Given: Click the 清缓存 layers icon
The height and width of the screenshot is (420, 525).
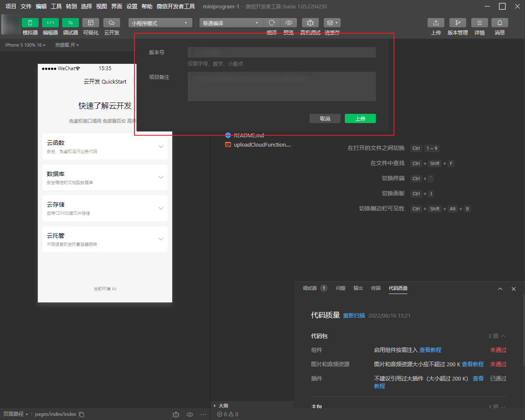Looking at the screenshot, I should click(332, 23).
